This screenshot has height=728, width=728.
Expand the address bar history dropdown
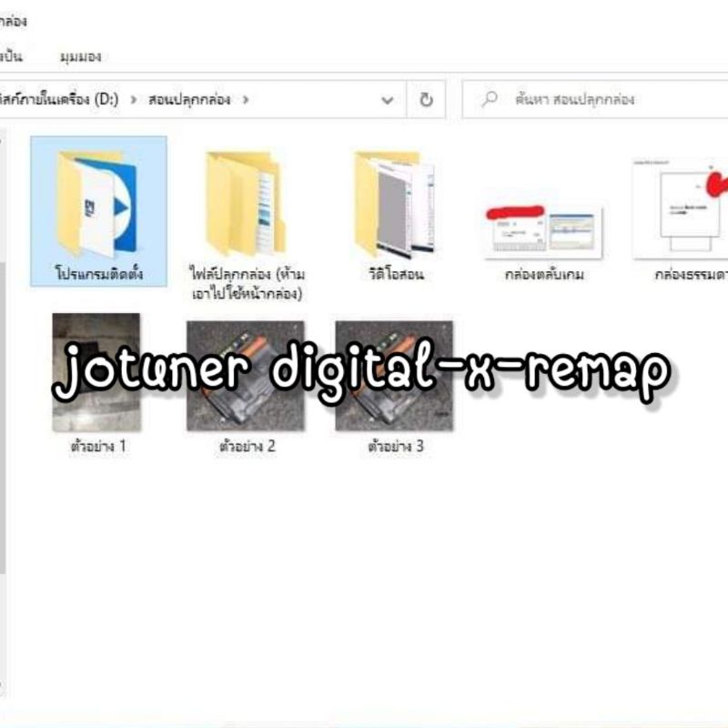[x=388, y=99]
